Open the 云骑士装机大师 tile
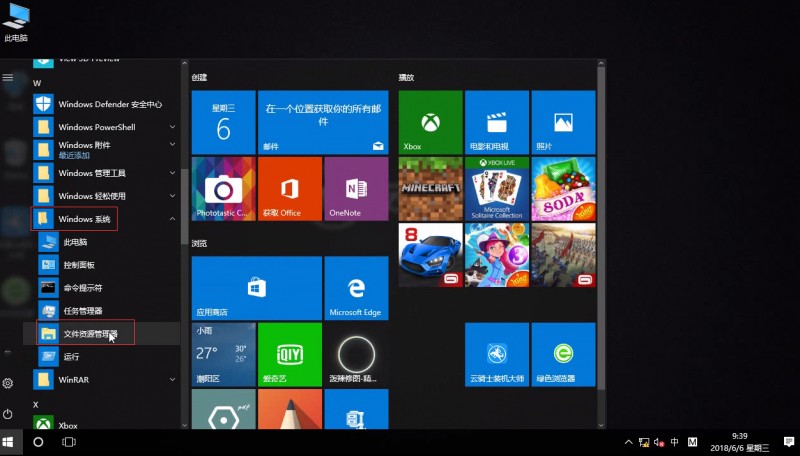800x456 pixels. [x=496, y=354]
